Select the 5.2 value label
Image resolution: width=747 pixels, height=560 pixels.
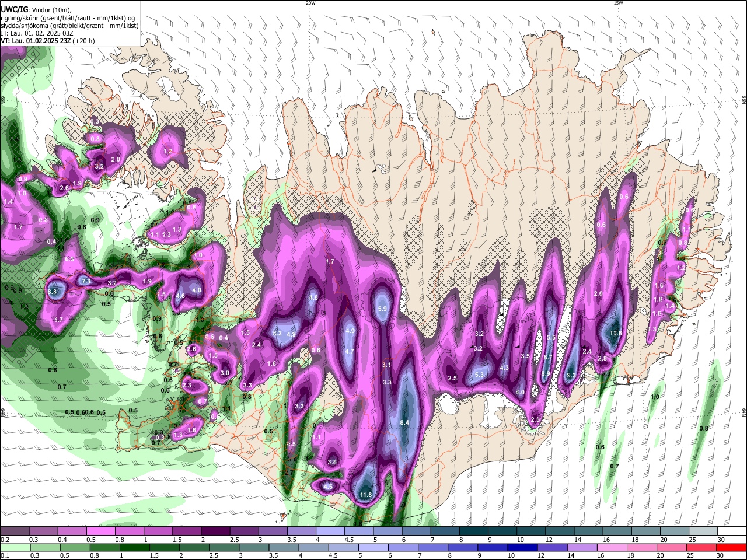click(x=277, y=333)
